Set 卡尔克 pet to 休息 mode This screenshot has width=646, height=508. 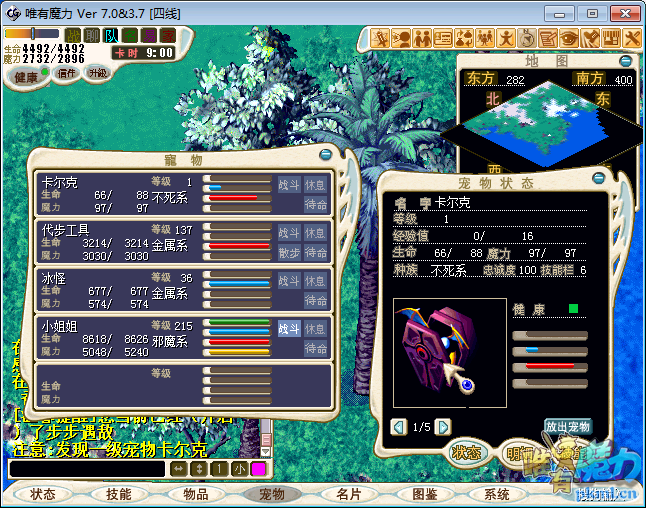point(316,185)
